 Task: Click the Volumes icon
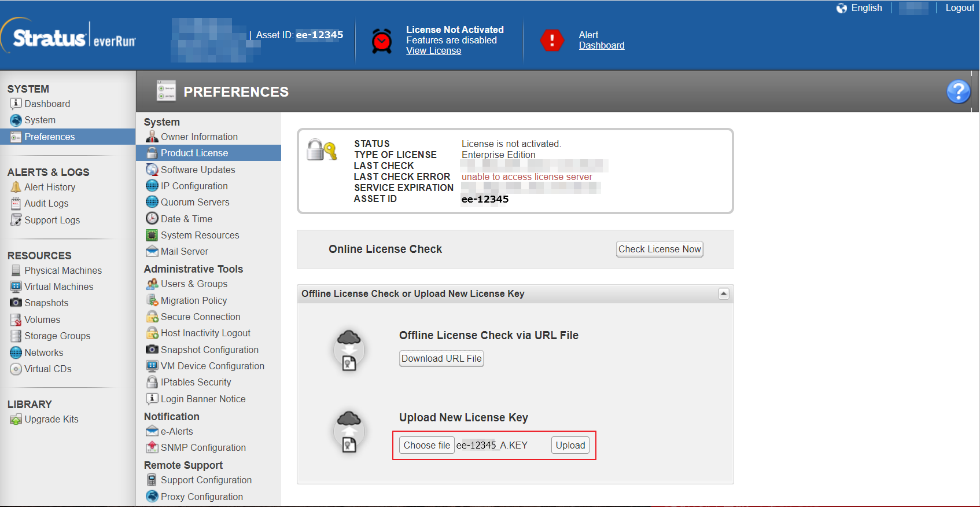pyautogui.click(x=16, y=319)
